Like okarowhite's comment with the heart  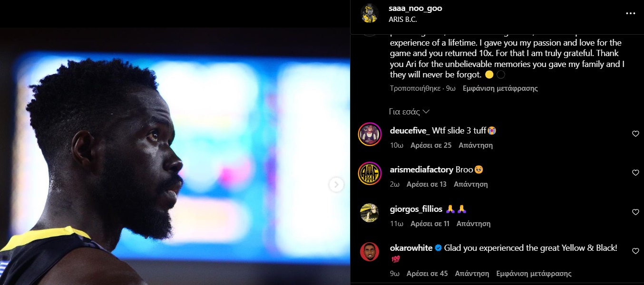(x=635, y=251)
